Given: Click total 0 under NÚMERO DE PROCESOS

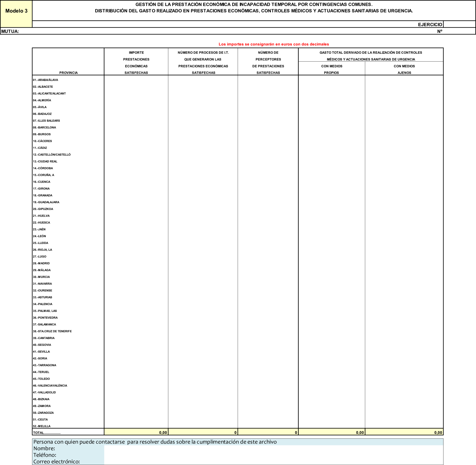Looking at the screenshot, I should pyautogui.click(x=203, y=432).
